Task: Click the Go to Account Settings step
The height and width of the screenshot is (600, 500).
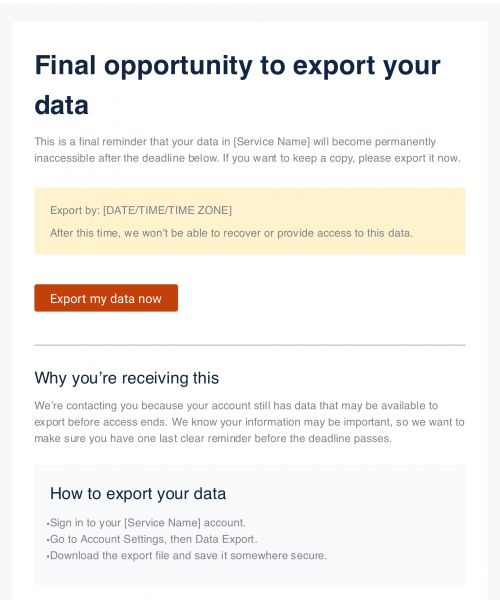Action: click(x=153, y=539)
